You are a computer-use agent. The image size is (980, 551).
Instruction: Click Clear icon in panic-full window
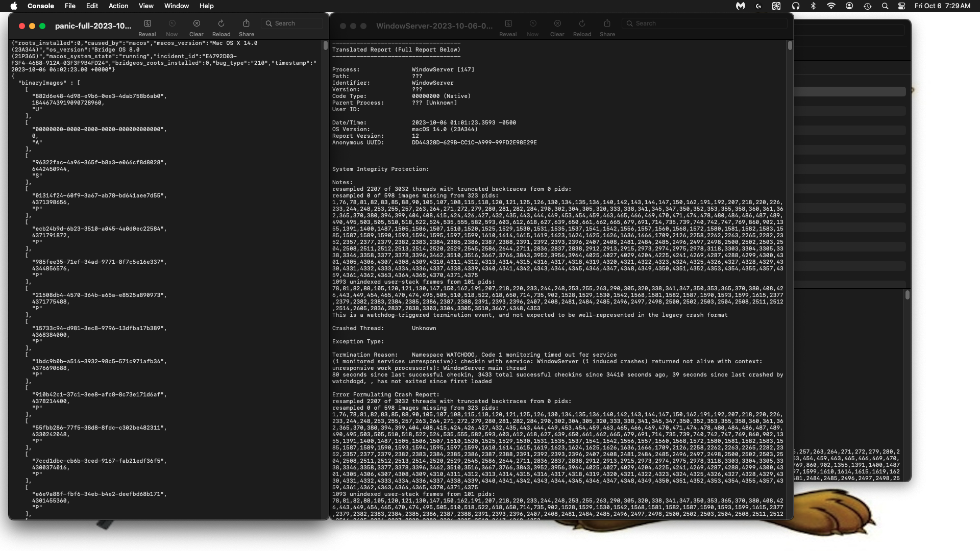tap(197, 23)
